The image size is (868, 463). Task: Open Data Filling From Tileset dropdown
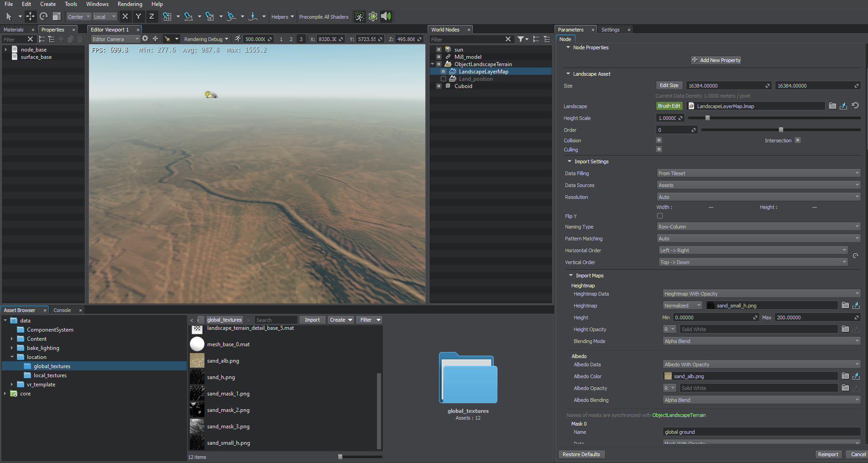click(758, 173)
